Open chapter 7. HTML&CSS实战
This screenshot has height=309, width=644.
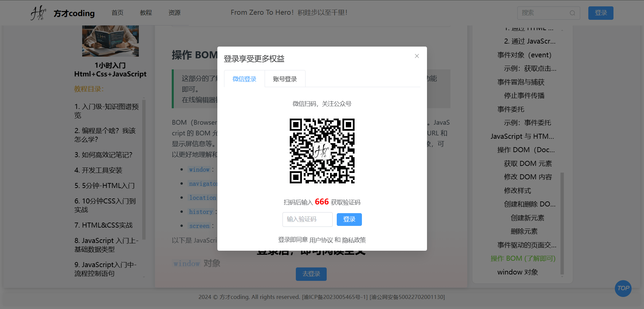tap(103, 225)
